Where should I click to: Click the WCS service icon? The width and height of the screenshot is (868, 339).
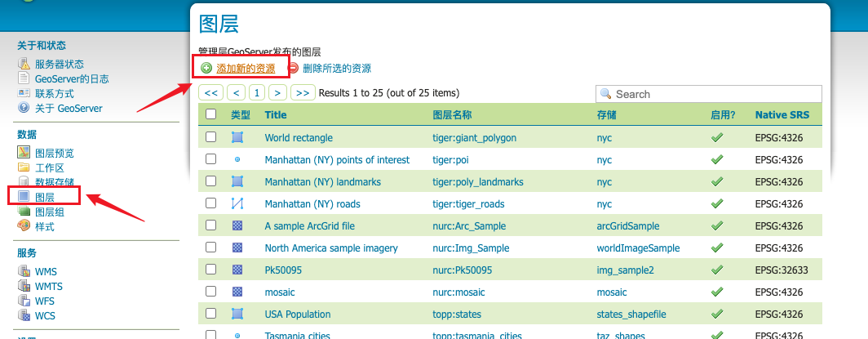(x=24, y=315)
